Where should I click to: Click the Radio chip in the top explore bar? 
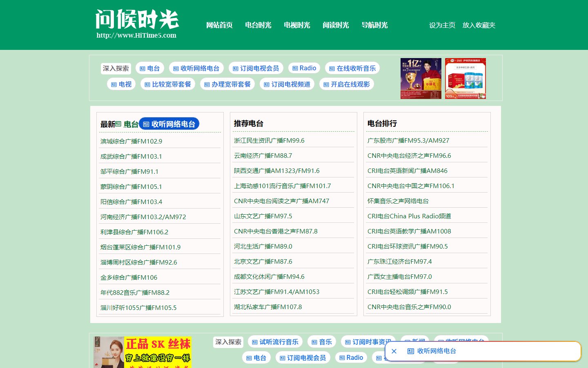pos(304,68)
